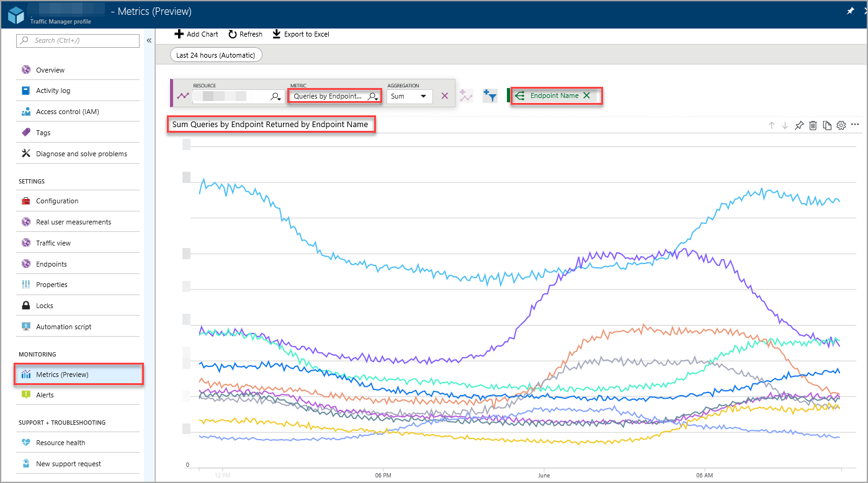
Task: Refresh the metrics chart
Action: (245, 34)
